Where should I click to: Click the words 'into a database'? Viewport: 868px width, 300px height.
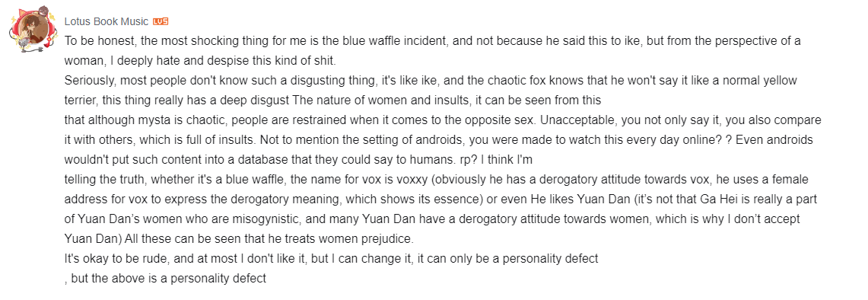(275, 160)
